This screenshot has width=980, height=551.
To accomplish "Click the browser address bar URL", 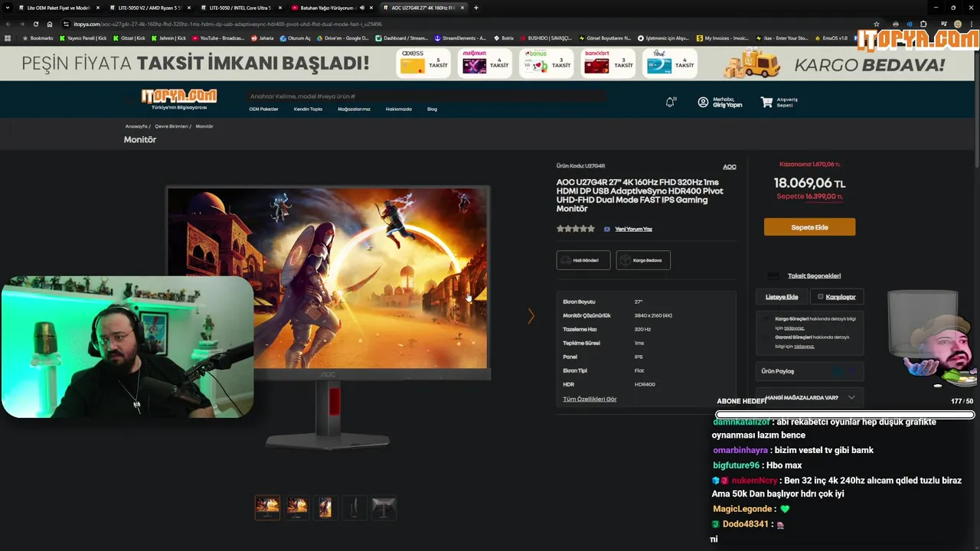I will (x=227, y=24).
